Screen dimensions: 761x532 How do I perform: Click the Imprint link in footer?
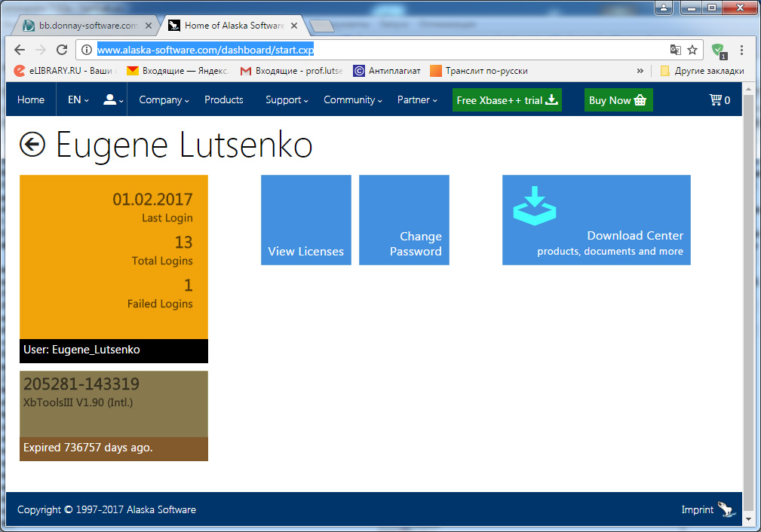click(697, 510)
